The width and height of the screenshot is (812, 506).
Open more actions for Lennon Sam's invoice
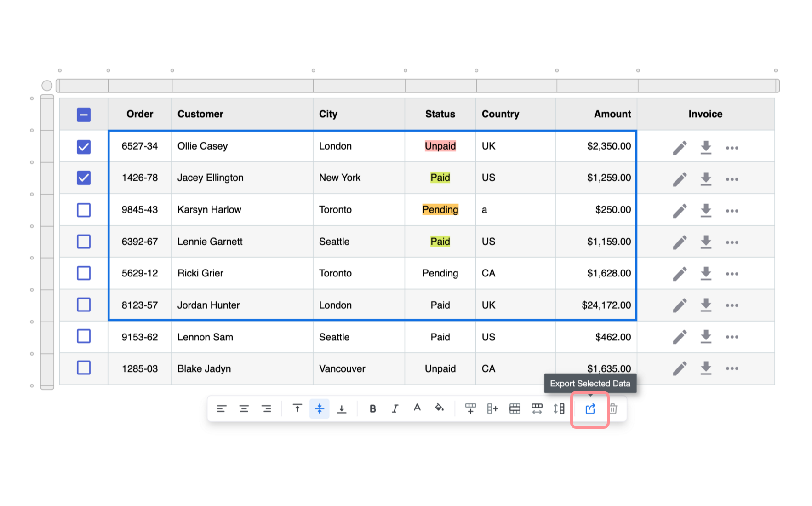point(732,337)
